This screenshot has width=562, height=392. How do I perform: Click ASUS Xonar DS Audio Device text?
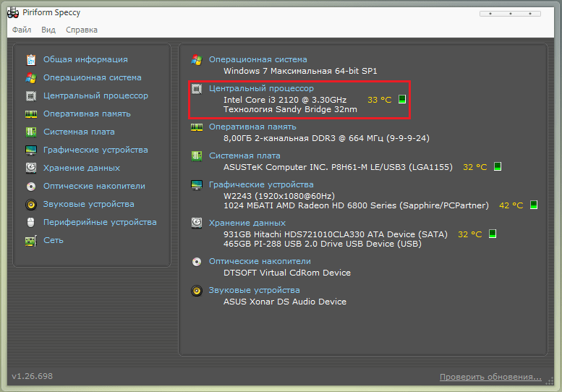point(285,302)
